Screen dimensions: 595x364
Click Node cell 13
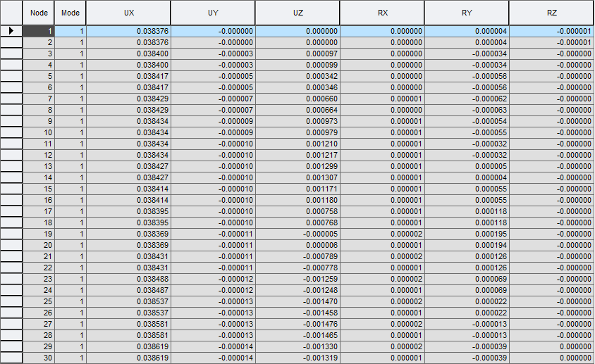39,166
